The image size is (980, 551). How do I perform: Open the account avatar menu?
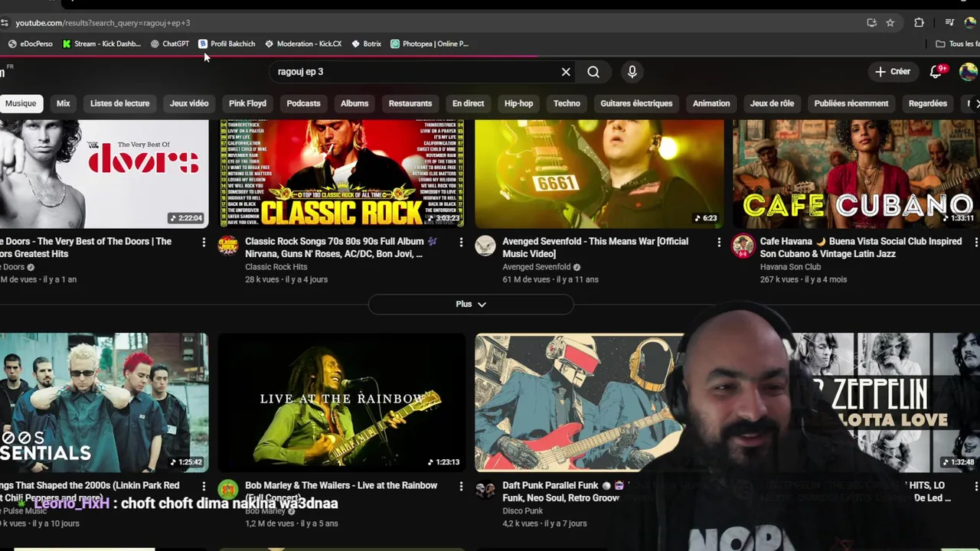click(x=969, y=71)
